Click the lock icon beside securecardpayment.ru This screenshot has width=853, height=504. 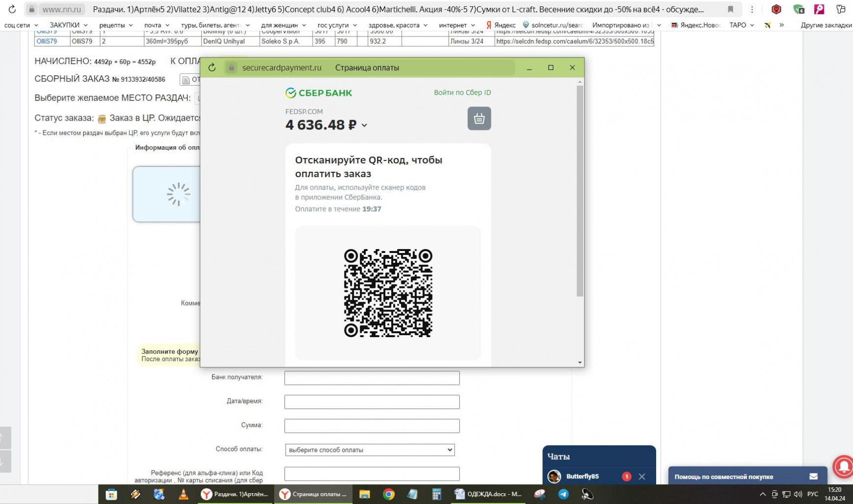point(231,67)
